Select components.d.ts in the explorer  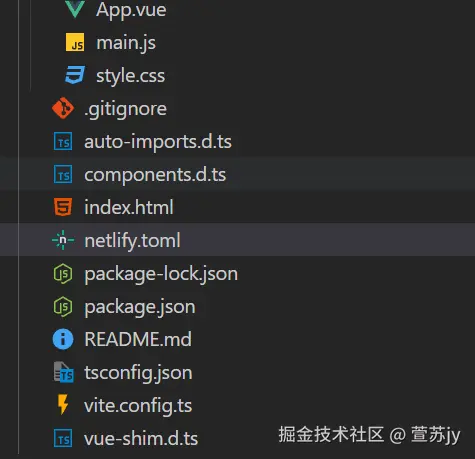[x=155, y=175]
